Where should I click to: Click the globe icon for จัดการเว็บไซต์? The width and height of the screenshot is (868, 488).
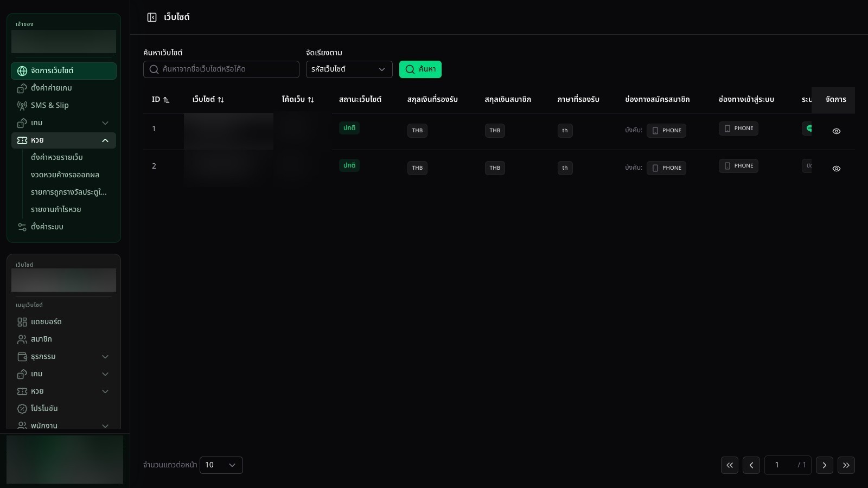22,71
